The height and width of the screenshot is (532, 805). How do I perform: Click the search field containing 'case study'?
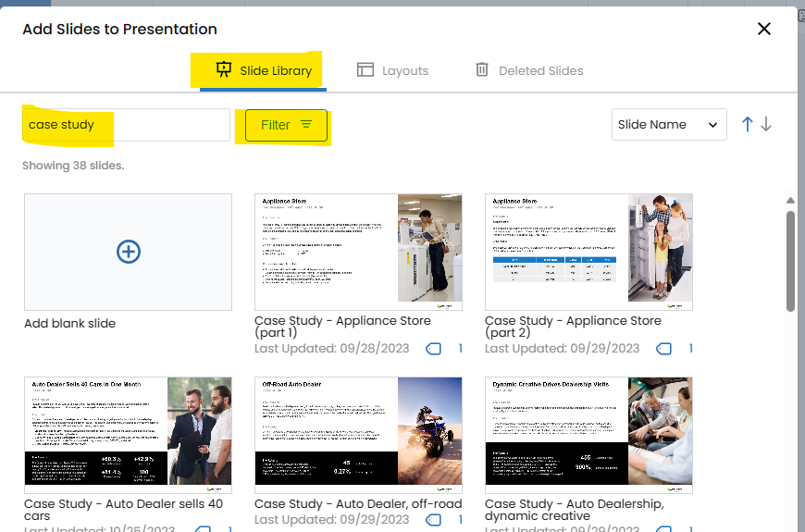[126, 125]
